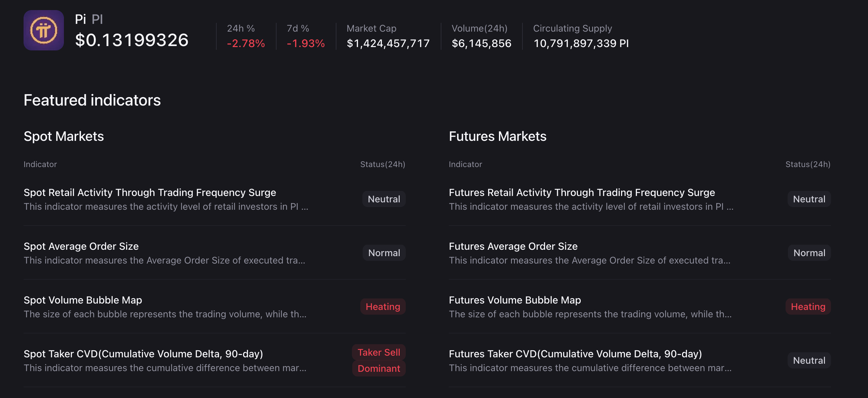Click the Spot Taker CVD description text

click(x=165, y=368)
